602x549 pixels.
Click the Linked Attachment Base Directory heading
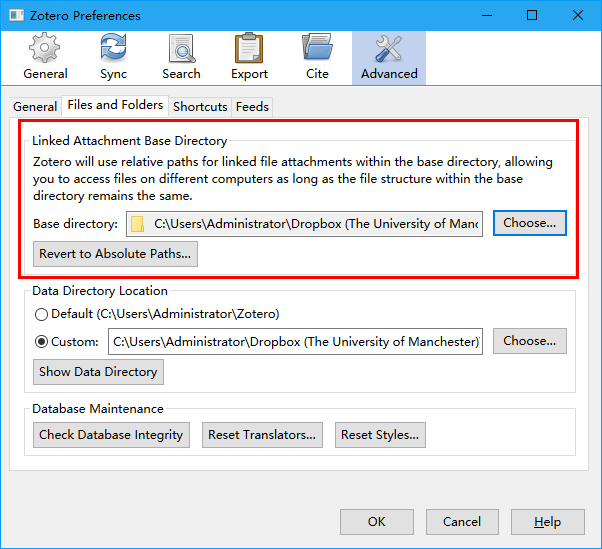click(x=130, y=141)
